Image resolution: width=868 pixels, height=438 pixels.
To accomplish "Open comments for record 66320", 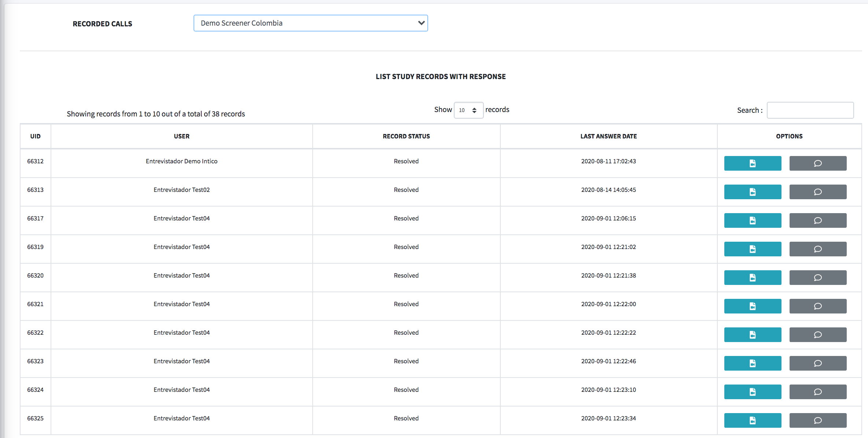I will (818, 278).
